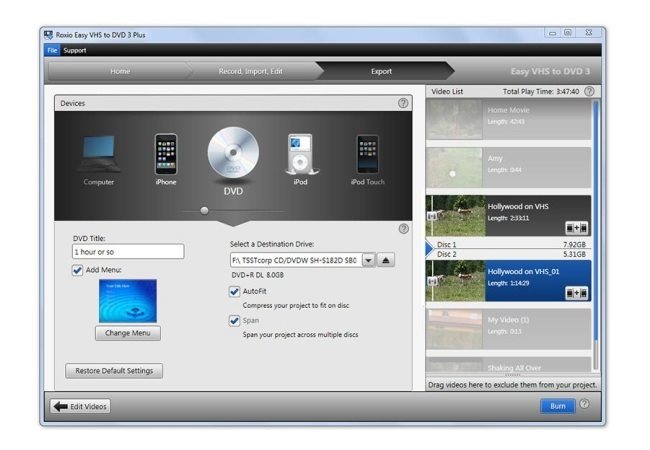
Task: Toggle the Span checkbox
Action: 234,321
